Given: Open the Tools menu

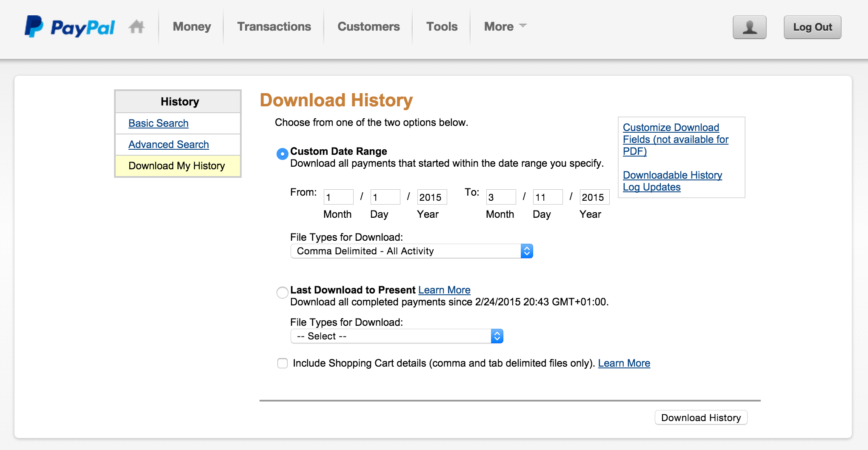Looking at the screenshot, I should [x=442, y=26].
